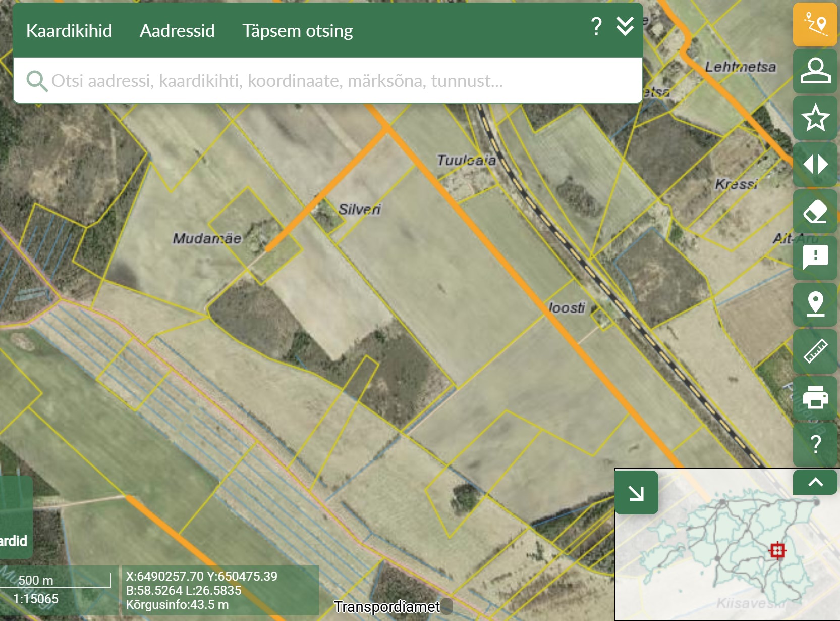The width and height of the screenshot is (840, 621).
Task: Open the feedback message icon
Action: pyautogui.click(x=815, y=257)
